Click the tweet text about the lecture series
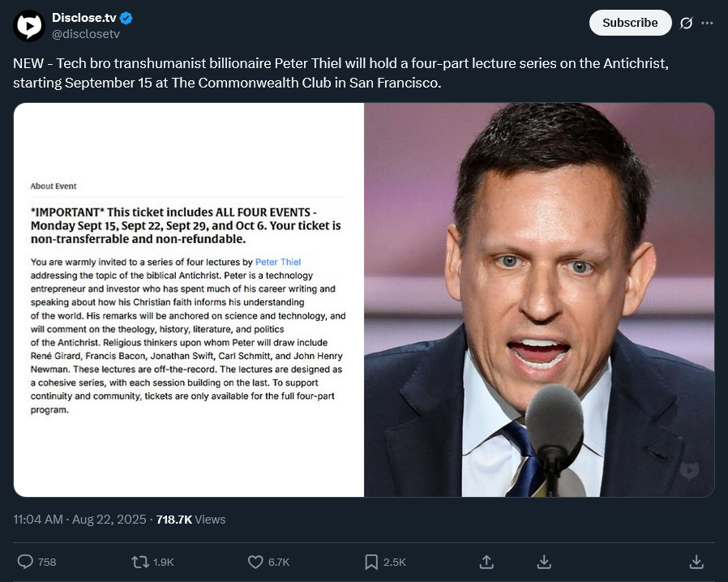 [339, 74]
